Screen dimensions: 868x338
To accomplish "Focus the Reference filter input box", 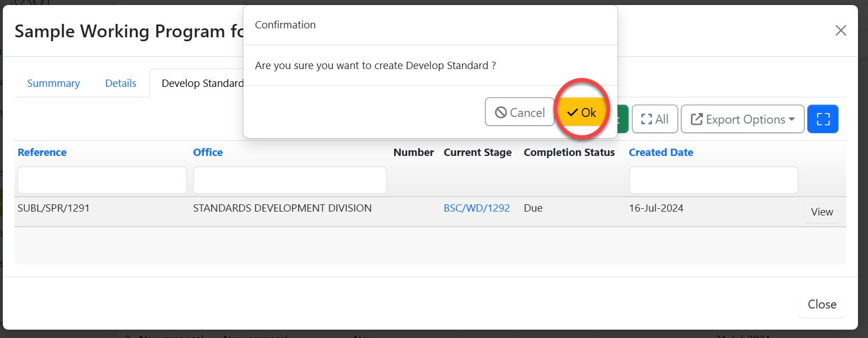I will coord(102,180).
